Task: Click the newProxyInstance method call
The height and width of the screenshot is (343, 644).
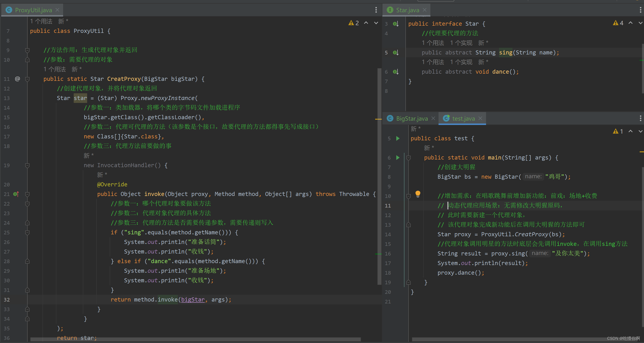Action: [x=168, y=98]
